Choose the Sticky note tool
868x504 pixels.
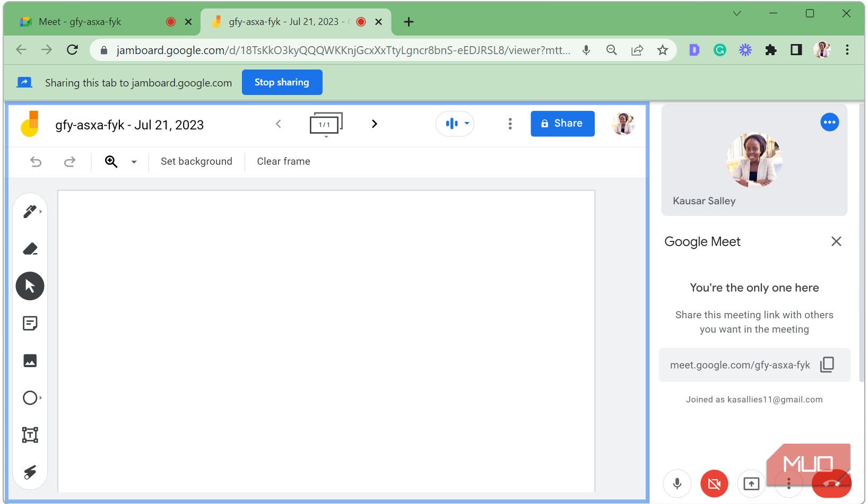point(30,323)
